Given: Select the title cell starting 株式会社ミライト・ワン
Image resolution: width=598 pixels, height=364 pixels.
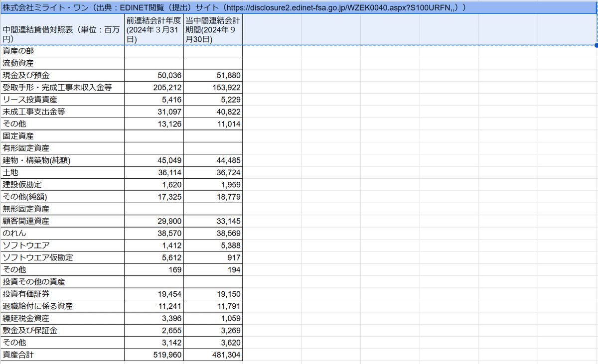Looking at the screenshot, I should click(299, 7).
